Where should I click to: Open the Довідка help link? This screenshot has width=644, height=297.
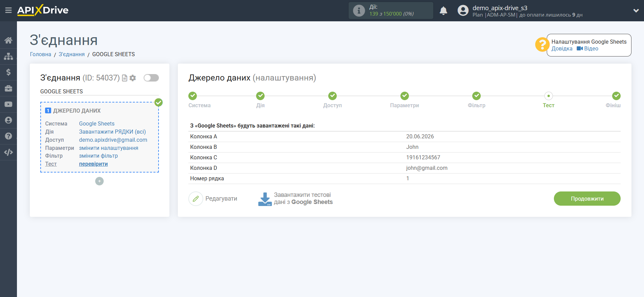[x=562, y=49]
